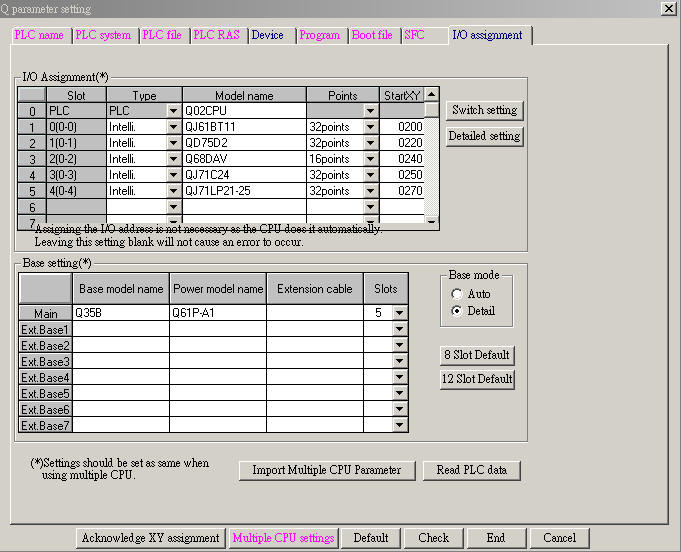Expand Points dropdown for QJ61BT11 row

pyautogui.click(x=371, y=127)
